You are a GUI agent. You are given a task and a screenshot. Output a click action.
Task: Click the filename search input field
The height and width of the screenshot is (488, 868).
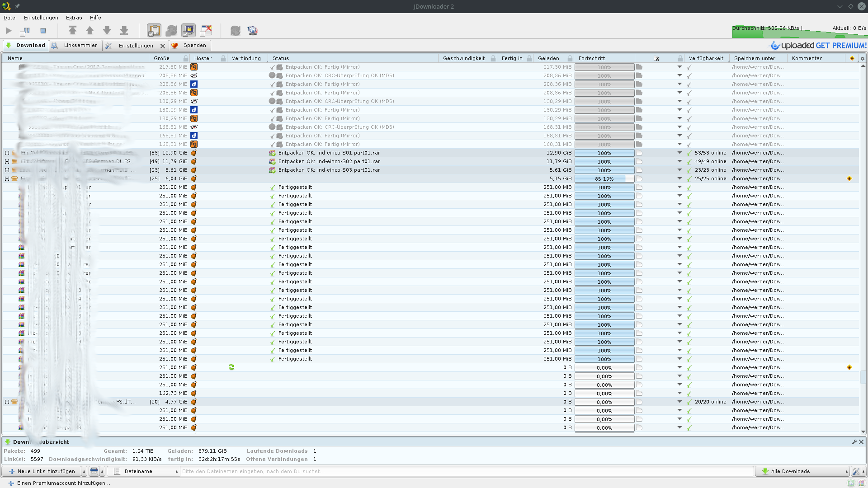click(466, 471)
